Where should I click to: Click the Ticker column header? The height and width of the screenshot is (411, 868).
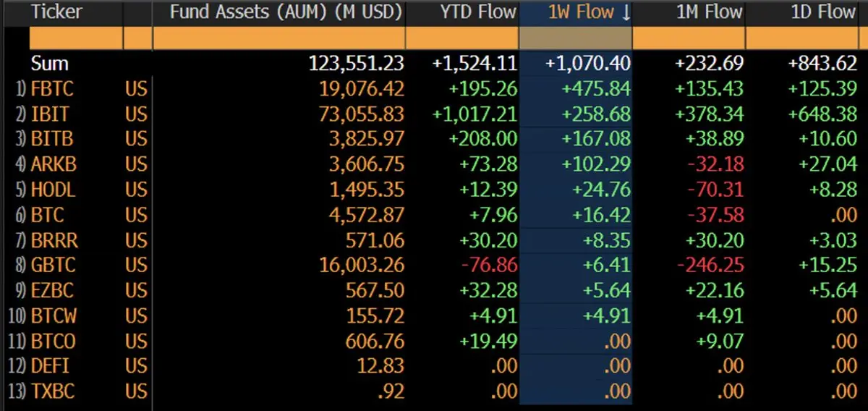point(56,12)
